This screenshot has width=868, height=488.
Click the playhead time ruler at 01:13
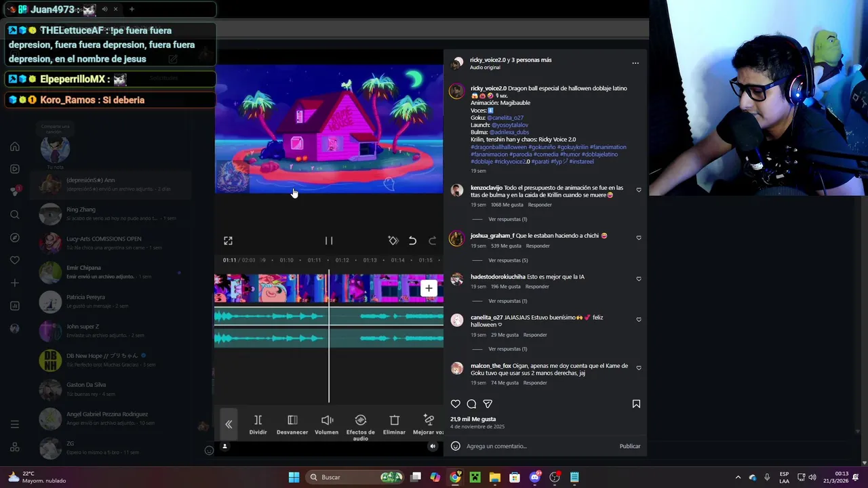(370, 260)
